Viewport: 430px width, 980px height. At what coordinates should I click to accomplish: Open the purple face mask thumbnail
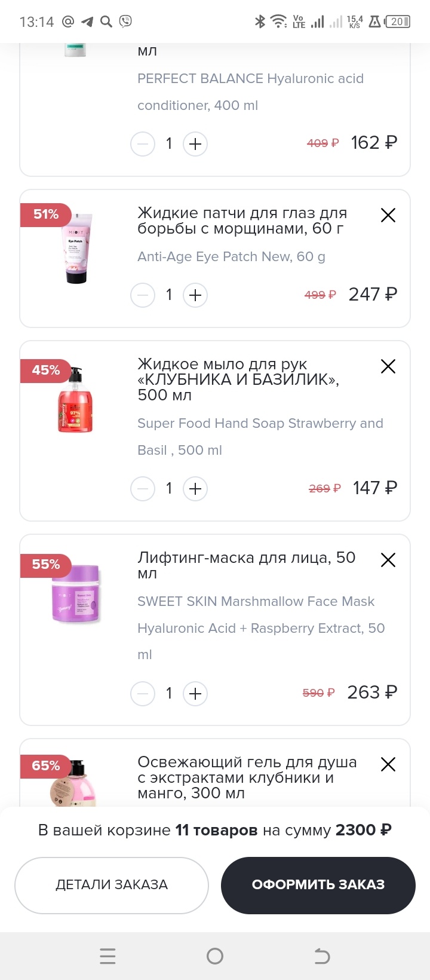click(76, 595)
